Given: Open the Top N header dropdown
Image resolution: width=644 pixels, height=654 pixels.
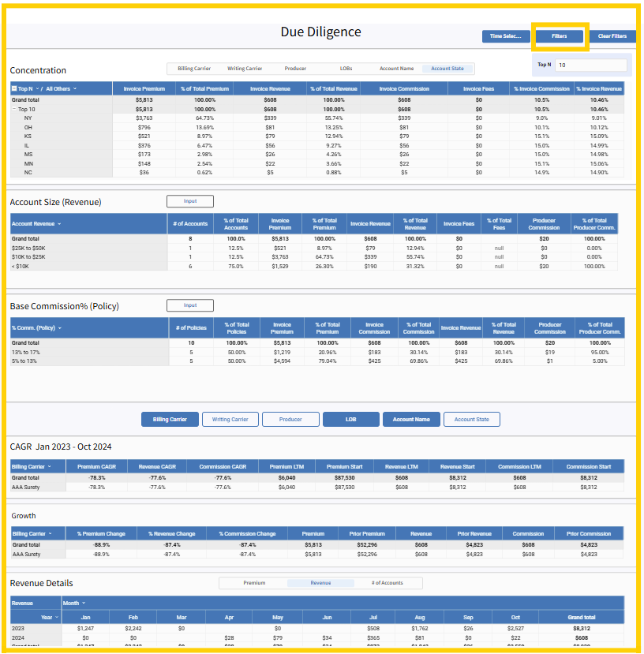Looking at the screenshot, I should coord(37,89).
